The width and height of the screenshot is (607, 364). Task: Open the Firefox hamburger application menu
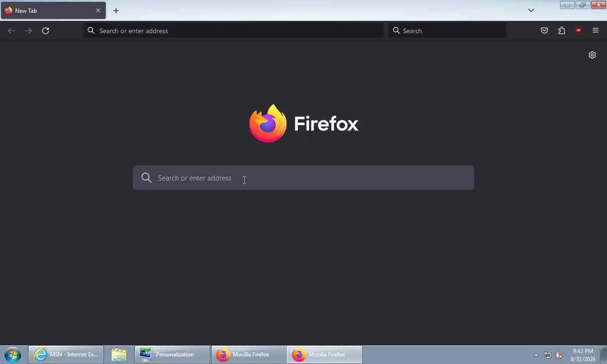[596, 31]
